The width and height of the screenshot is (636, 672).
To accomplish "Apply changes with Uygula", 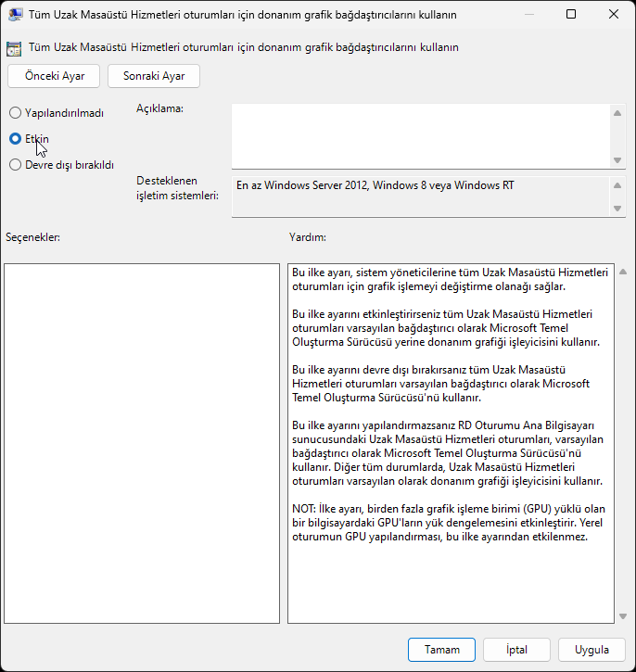I will pos(591,650).
